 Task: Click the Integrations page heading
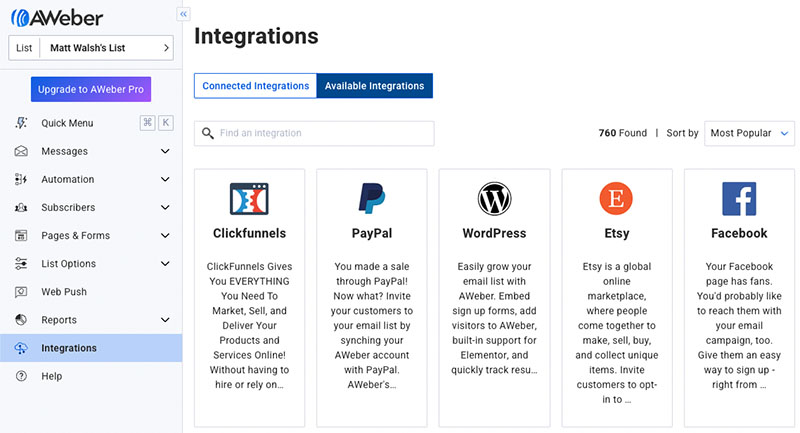click(x=256, y=36)
